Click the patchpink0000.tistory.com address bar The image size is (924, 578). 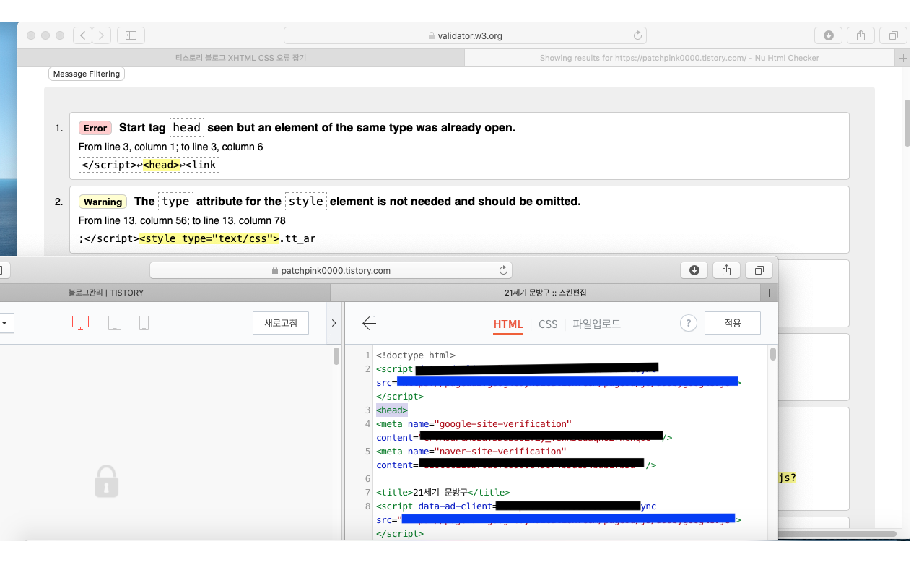click(331, 270)
